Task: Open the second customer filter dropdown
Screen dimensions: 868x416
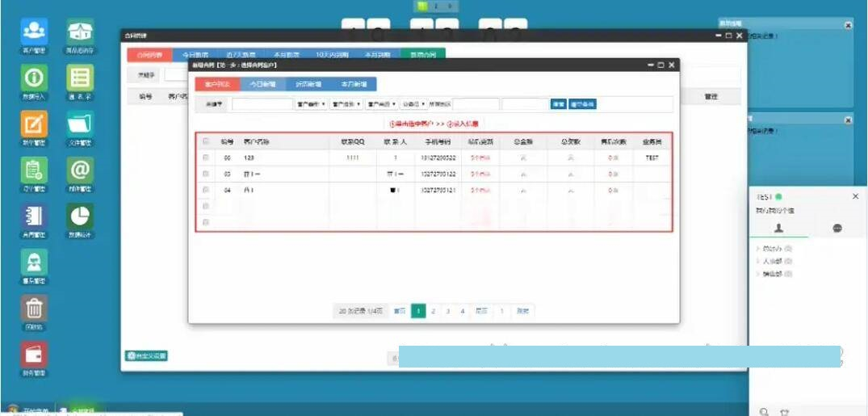Action: 346,104
